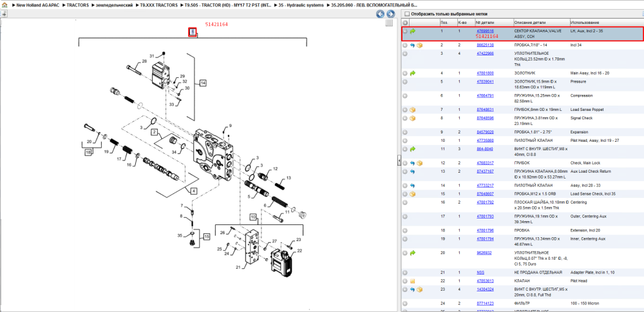
Task: Open part number link 86625138
Action: pyautogui.click(x=485, y=45)
